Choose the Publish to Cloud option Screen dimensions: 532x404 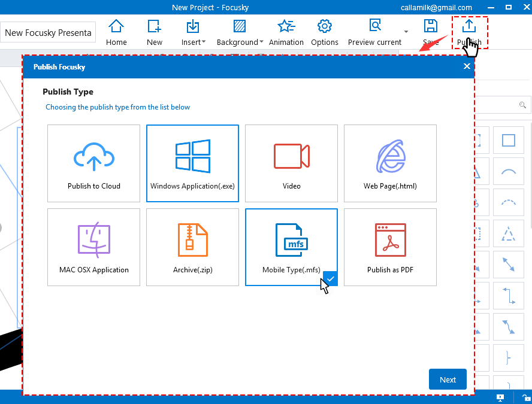point(93,163)
